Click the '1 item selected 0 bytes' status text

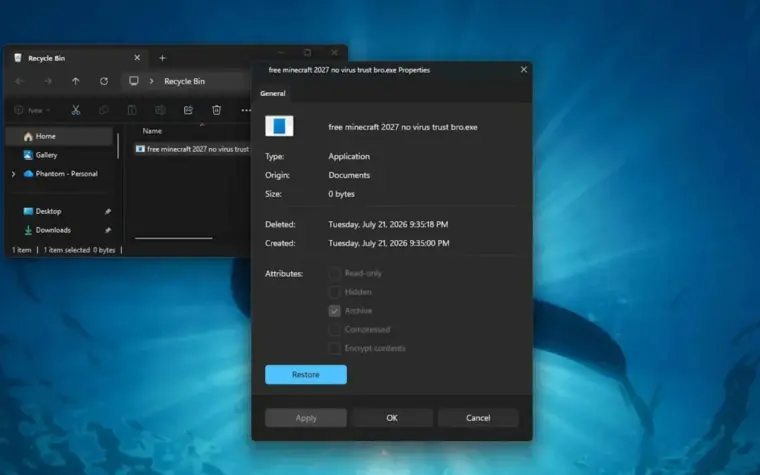79,250
